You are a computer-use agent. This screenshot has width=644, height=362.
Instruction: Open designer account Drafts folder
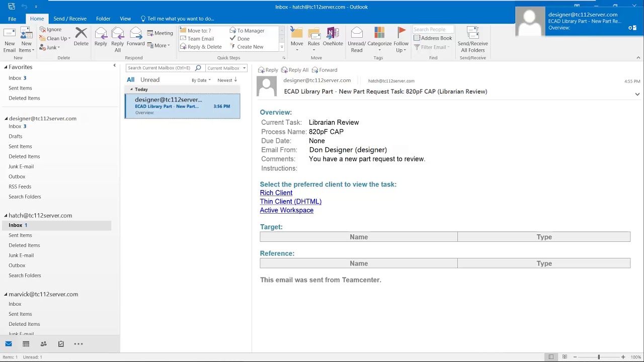(x=16, y=136)
